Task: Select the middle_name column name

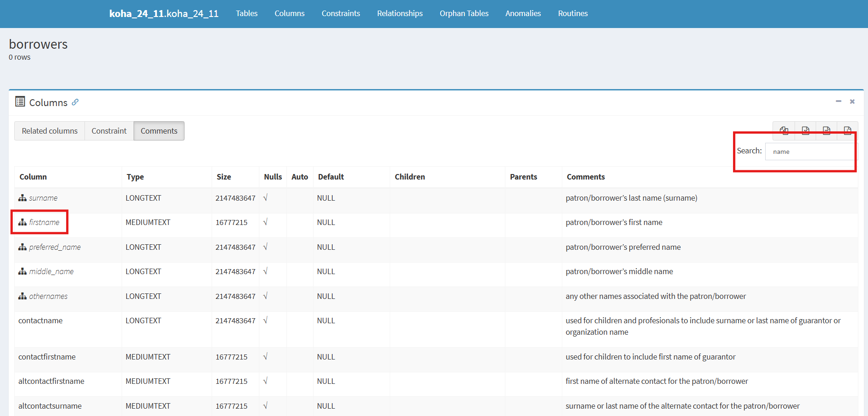Action: click(51, 271)
